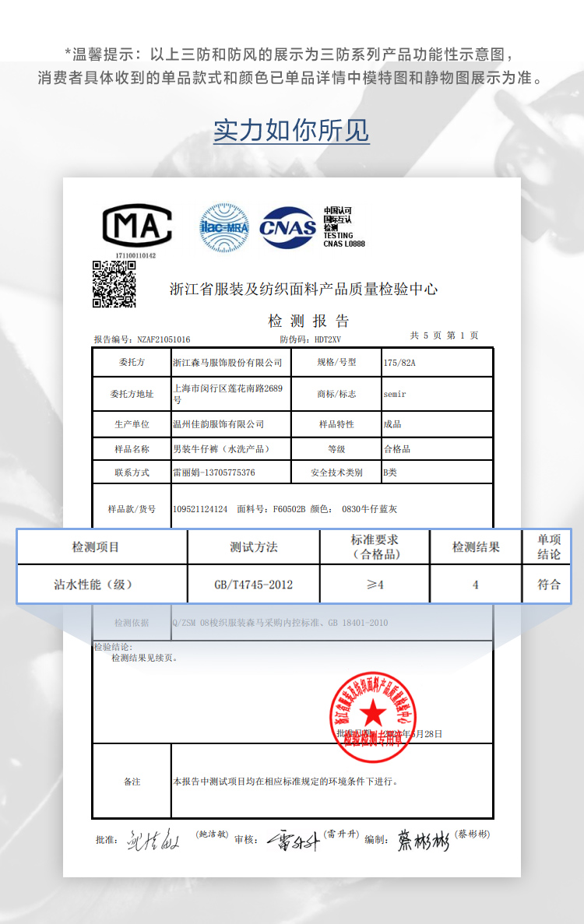Click the text CNAS L0888

point(344,244)
